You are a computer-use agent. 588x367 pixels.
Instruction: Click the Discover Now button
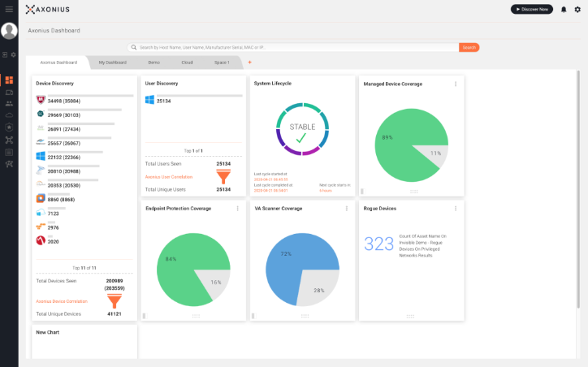pos(532,10)
